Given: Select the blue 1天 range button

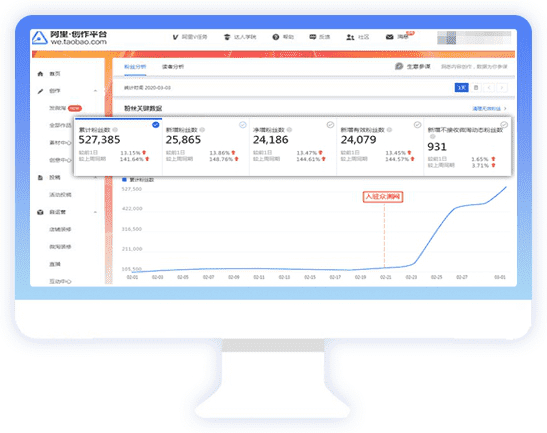Looking at the screenshot, I should tap(462, 88).
